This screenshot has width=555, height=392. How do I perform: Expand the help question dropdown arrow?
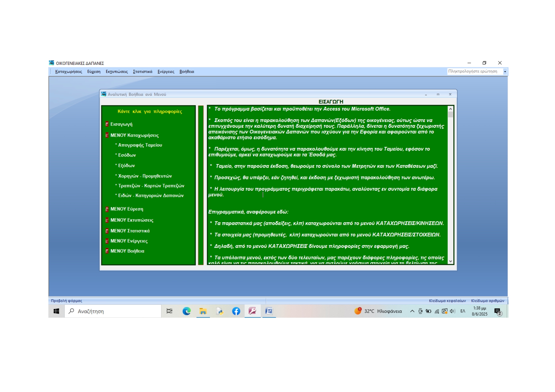click(x=505, y=72)
